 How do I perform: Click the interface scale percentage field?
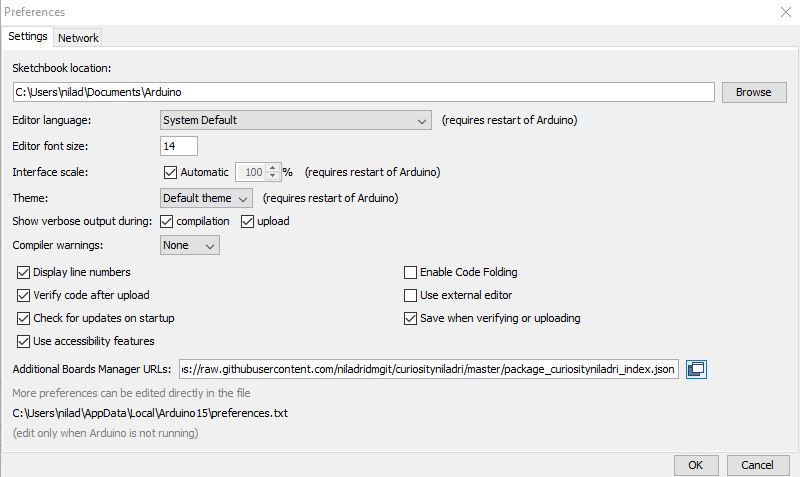(x=252, y=172)
